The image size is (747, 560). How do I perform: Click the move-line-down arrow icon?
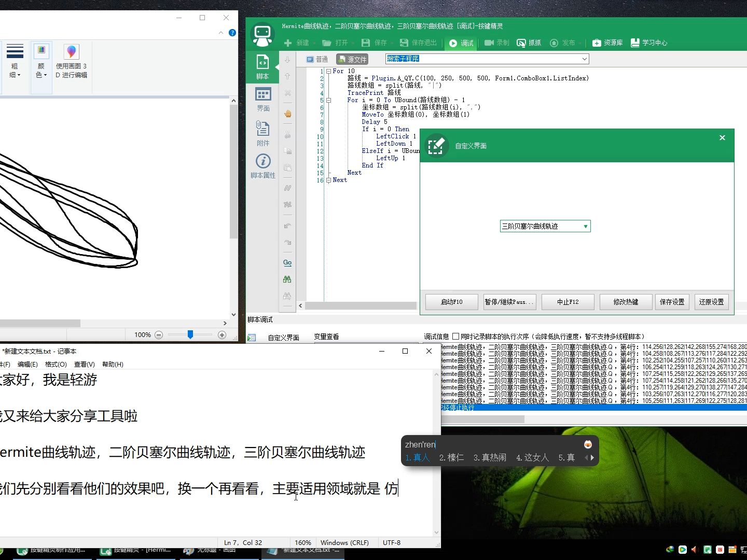[x=287, y=60]
